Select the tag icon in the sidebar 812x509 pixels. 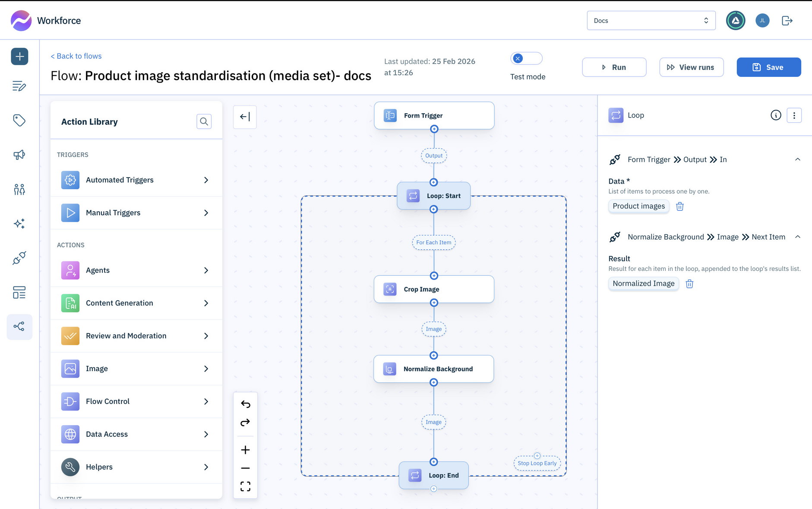pos(19,121)
